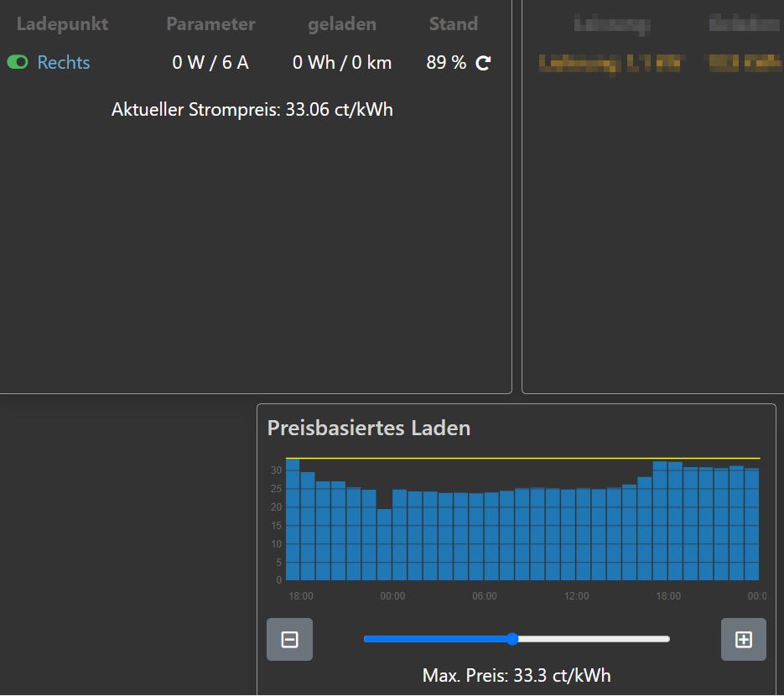784x696 pixels.
Task: Click the Ladepunkt column header
Action: point(62,24)
